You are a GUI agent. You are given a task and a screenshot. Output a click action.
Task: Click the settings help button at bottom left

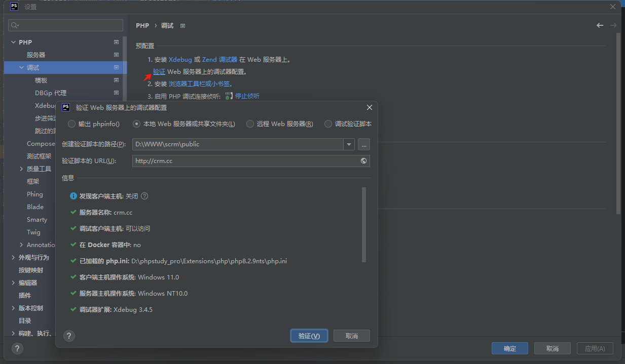click(17, 348)
